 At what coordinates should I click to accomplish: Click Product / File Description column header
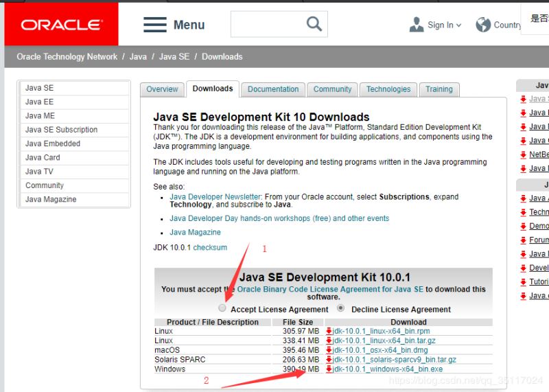[213, 322]
